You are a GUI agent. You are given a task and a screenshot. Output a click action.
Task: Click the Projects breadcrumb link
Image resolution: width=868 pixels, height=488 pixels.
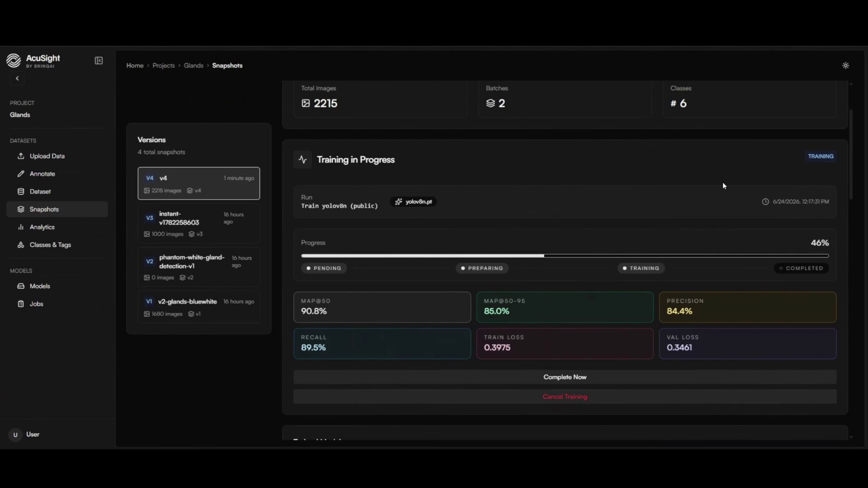pos(164,66)
